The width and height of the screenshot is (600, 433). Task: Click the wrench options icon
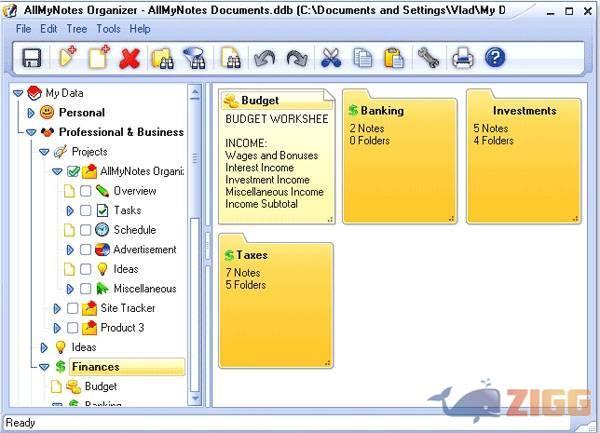[x=428, y=59]
